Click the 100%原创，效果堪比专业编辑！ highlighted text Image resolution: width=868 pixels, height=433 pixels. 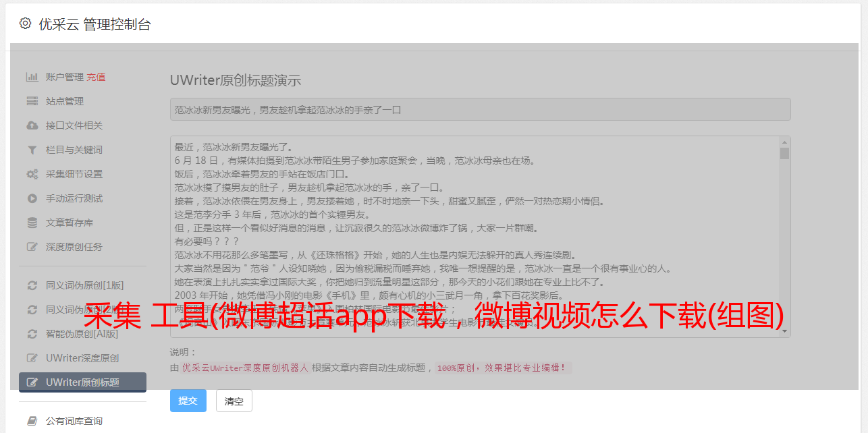pos(503,368)
